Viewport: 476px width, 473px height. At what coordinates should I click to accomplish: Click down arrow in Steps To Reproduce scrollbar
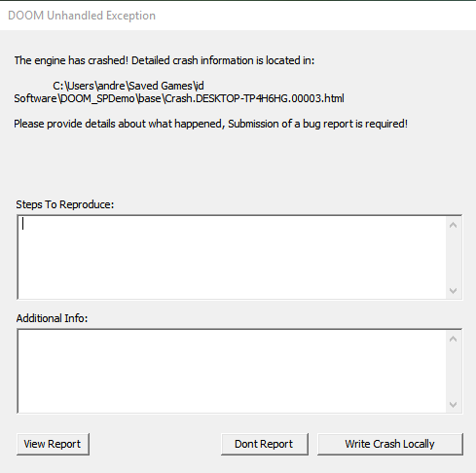tap(454, 291)
